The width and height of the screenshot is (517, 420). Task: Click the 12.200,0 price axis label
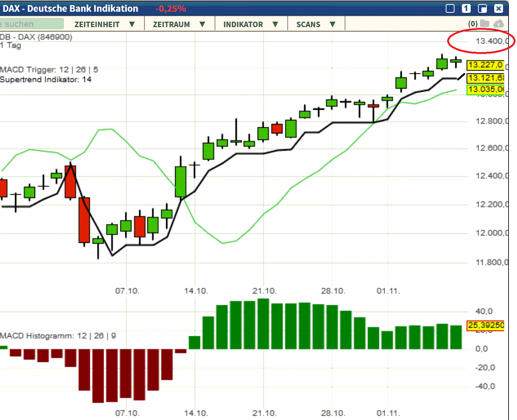click(492, 204)
